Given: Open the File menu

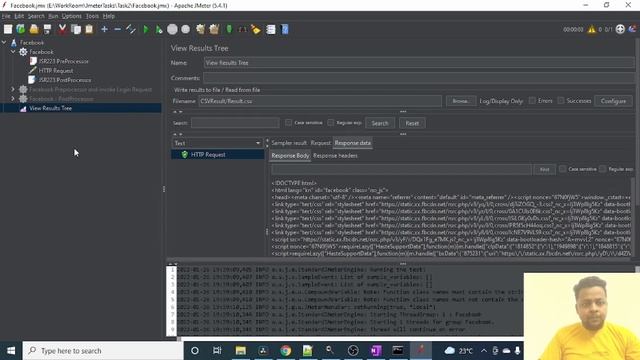Looking at the screenshot, I should [6, 16].
